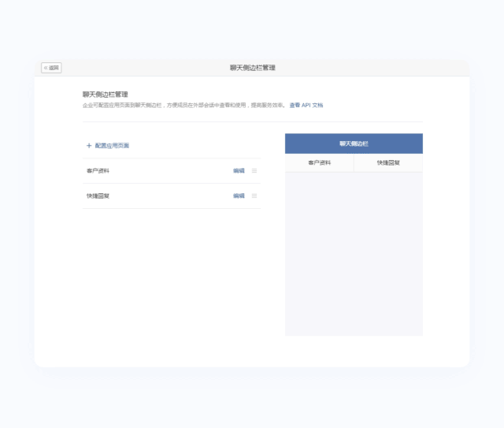The height and width of the screenshot is (428, 504).
Task: Click the 聊天侧边栏 preview header
Action: click(354, 143)
